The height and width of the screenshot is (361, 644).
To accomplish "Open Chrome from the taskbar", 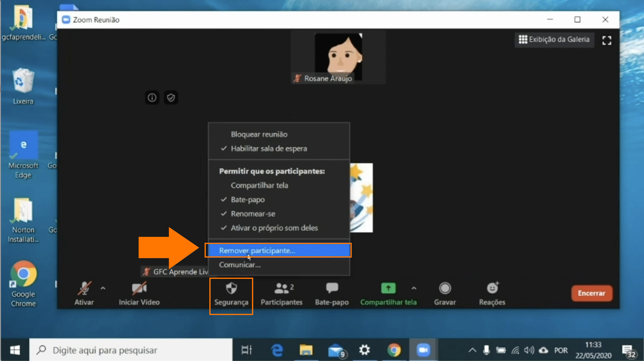I will 394,350.
